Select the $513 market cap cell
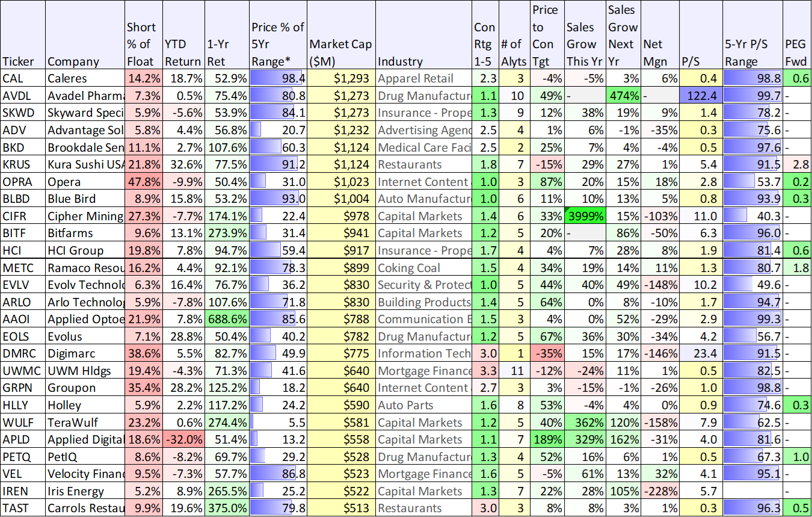812x517 pixels. (x=341, y=508)
